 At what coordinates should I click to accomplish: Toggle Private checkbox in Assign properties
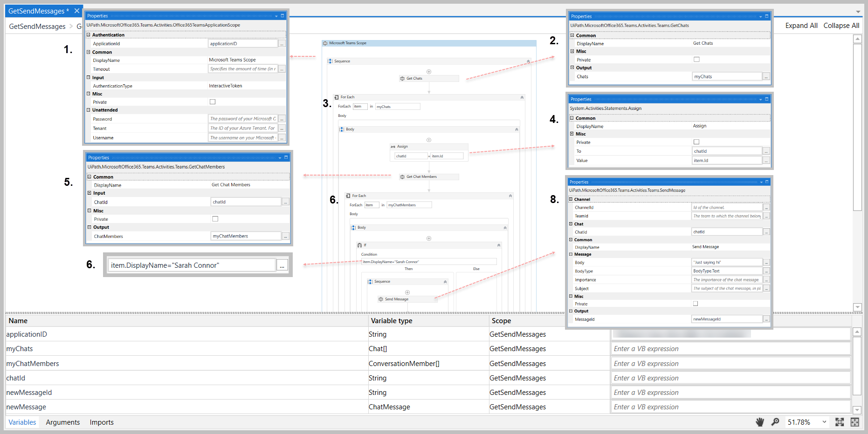pos(696,142)
